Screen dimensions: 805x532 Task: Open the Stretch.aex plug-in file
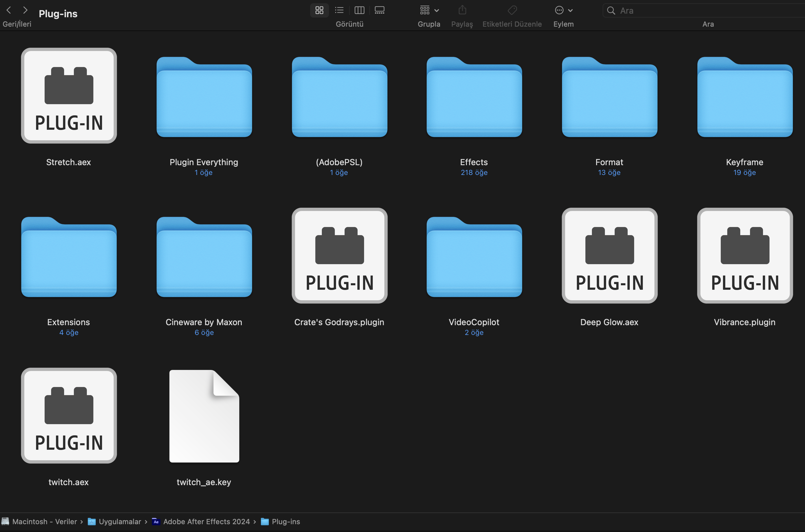click(69, 96)
